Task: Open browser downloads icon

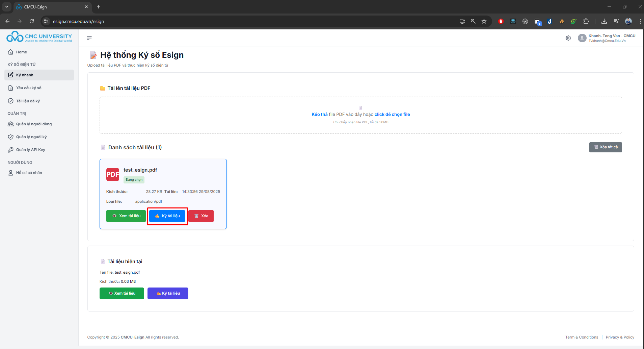Action: (604, 21)
